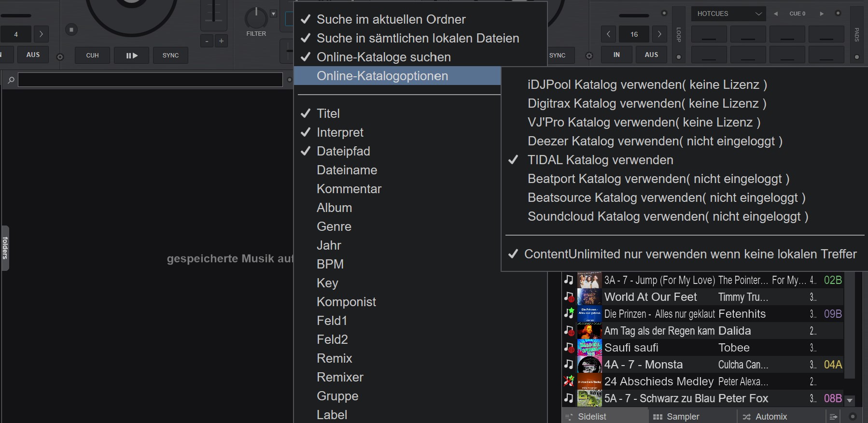Decrease pitch with the minus button

point(207,41)
